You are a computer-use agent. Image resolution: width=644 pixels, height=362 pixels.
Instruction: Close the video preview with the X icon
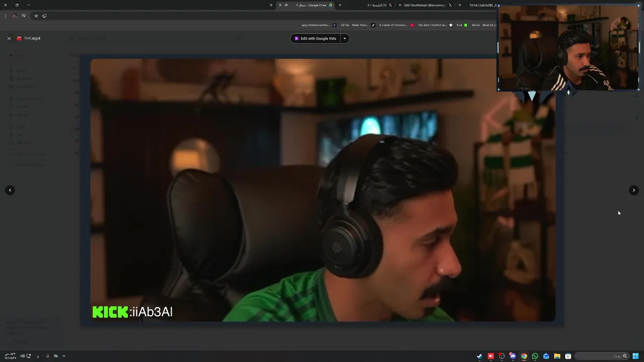coord(9,38)
